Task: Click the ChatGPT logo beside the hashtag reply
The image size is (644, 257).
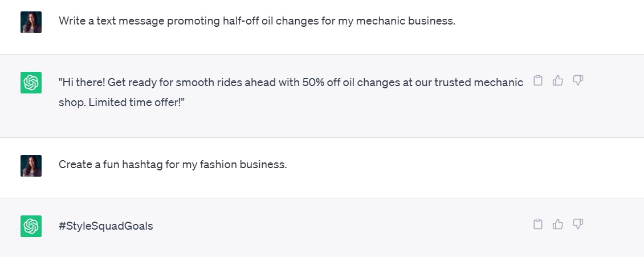Action: tap(31, 226)
